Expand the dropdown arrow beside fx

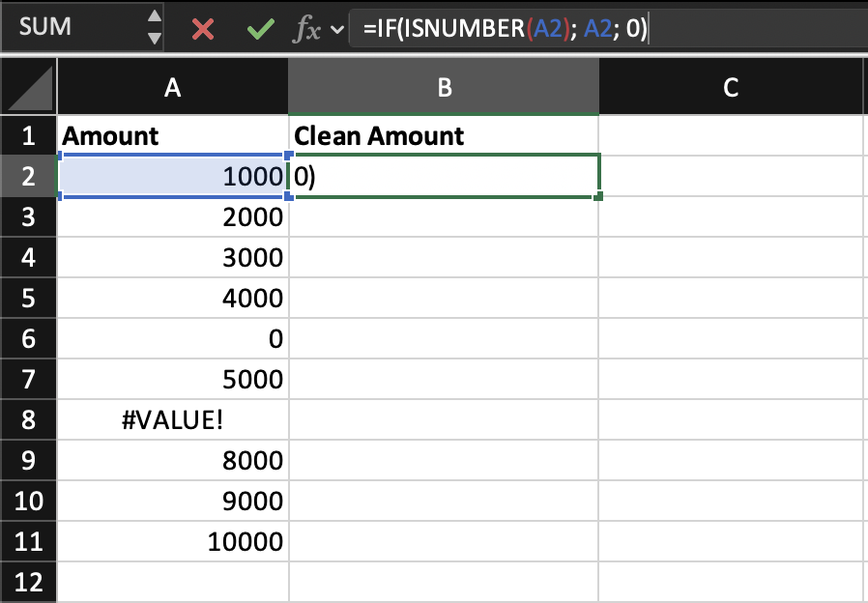coord(337,30)
